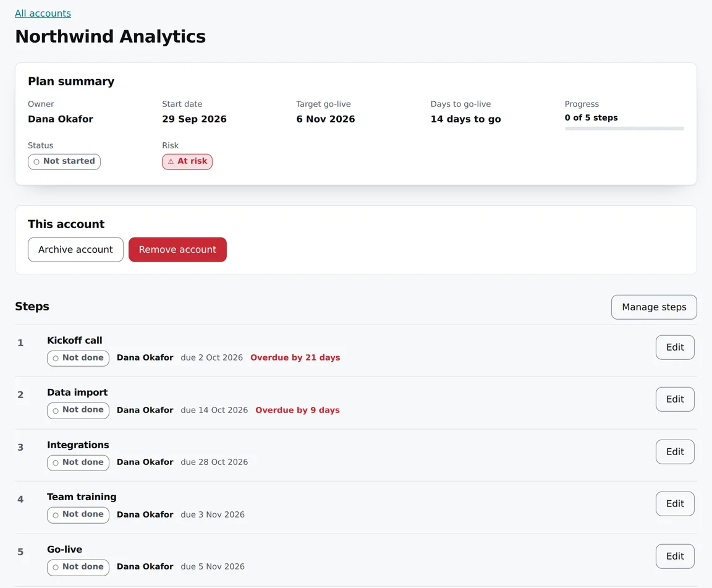
Task: Toggle Not done status for Kickoff call
Action: tap(78, 358)
